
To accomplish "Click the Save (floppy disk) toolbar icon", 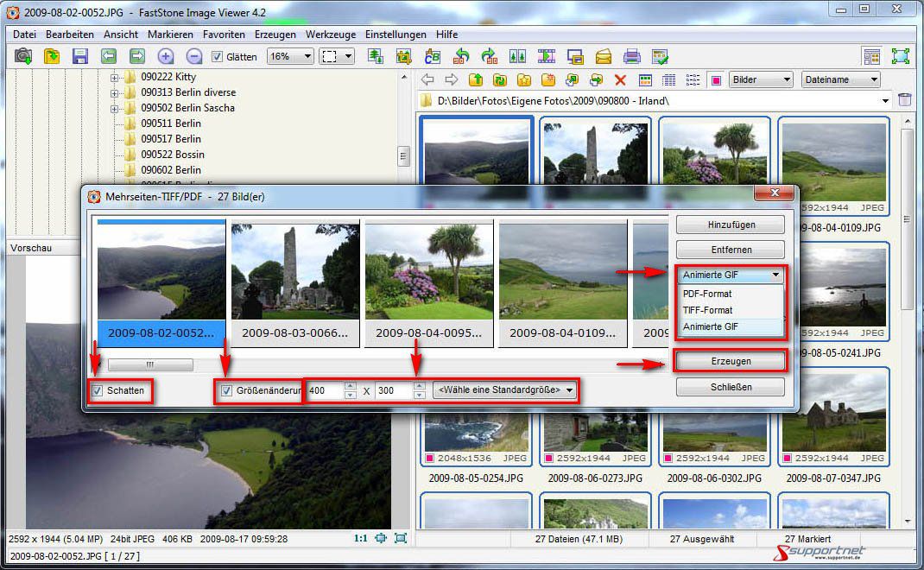I will coord(80,56).
